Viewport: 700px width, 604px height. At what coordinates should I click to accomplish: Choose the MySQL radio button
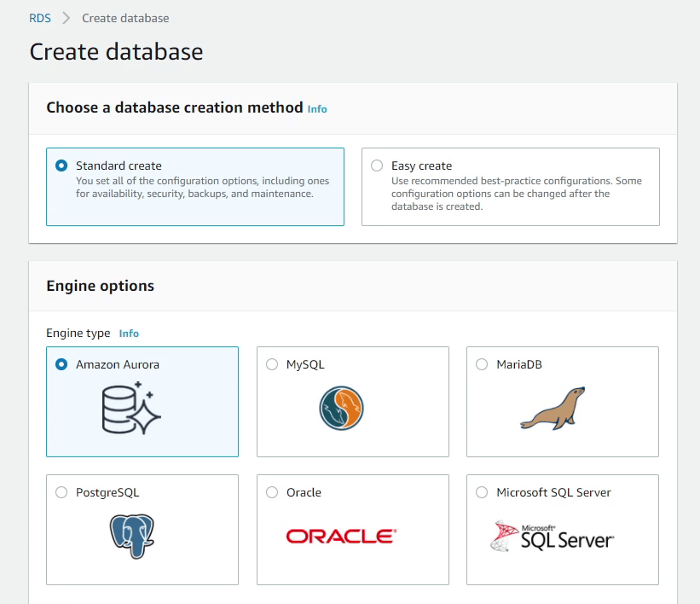[x=272, y=364]
